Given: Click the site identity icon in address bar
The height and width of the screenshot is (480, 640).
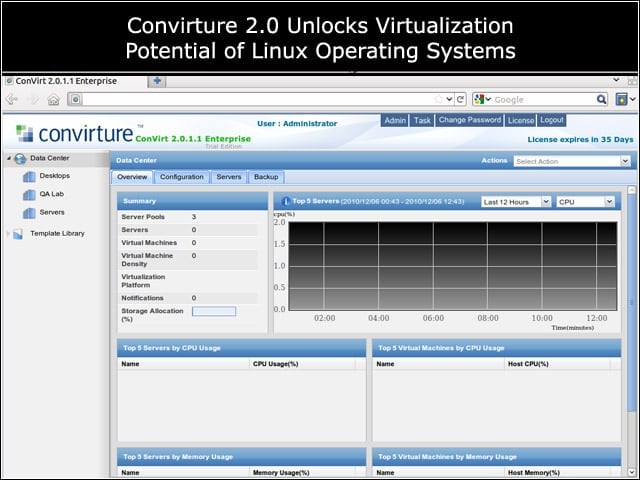Looking at the screenshot, I should (75, 99).
